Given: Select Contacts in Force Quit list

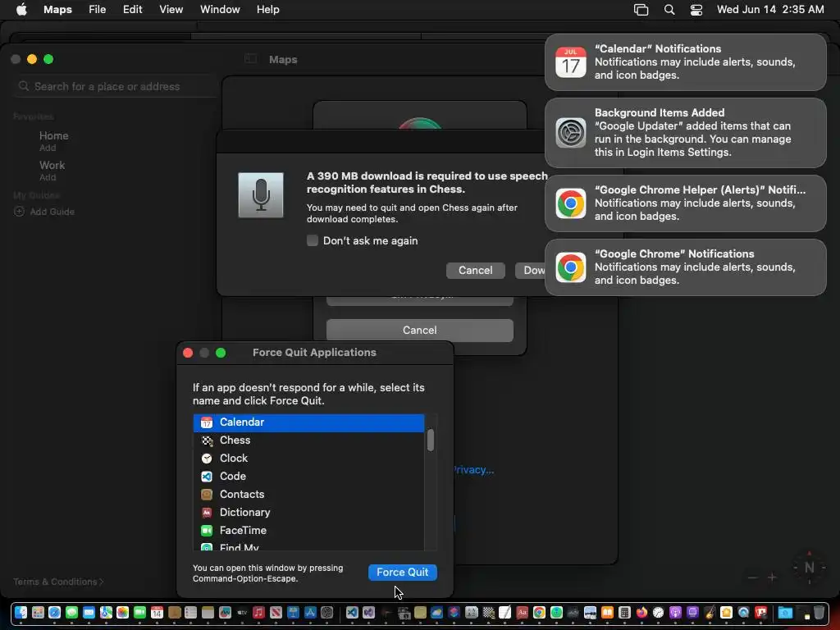Looking at the screenshot, I should [308, 495].
